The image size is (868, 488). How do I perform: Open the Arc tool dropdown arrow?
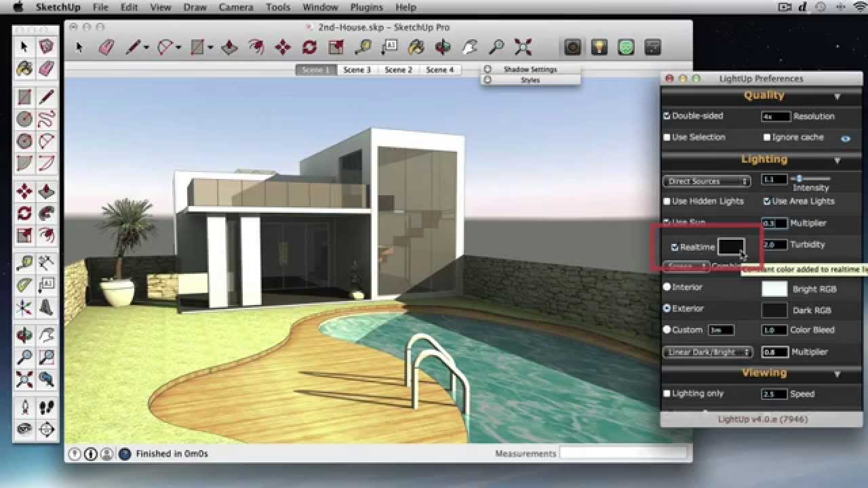[x=178, y=47]
